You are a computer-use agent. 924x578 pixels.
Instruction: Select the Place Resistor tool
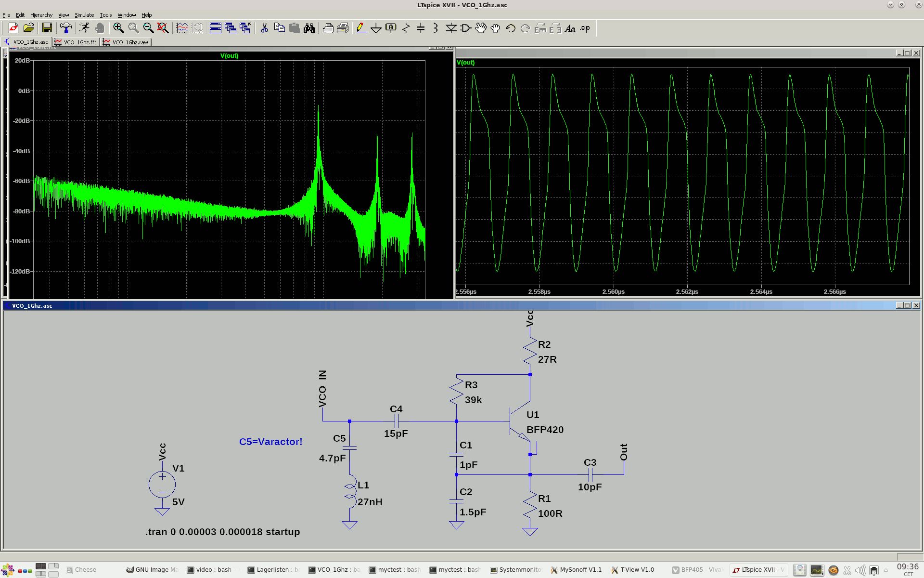406,28
